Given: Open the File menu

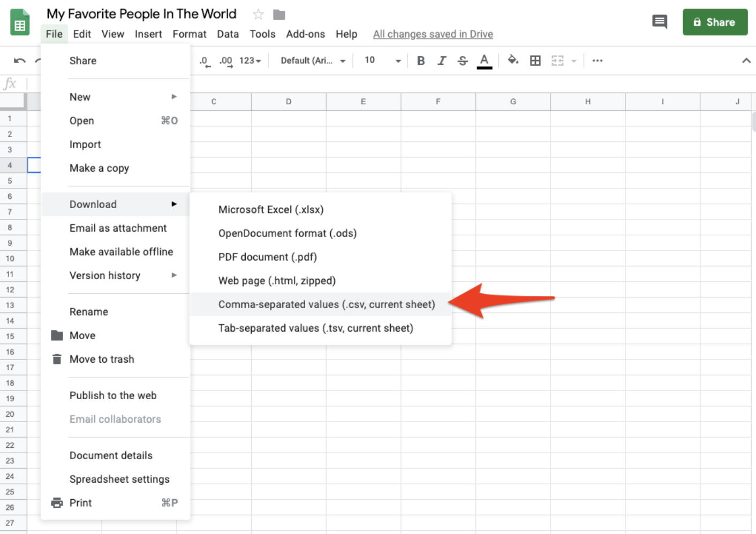Looking at the screenshot, I should point(54,34).
